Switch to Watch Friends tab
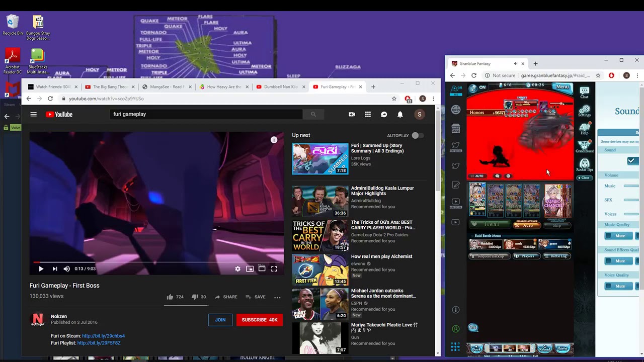644x362 pixels. click(x=53, y=86)
